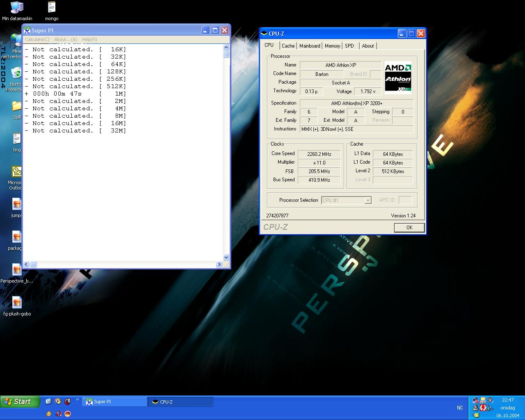Open the Microsoft Outlook desktop shortcut
This screenshot has width=525, height=420.
pos(16,178)
